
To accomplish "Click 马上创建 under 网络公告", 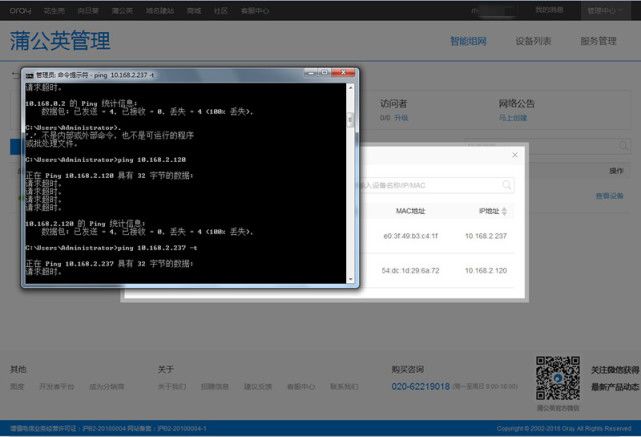I will tap(513, 117).
